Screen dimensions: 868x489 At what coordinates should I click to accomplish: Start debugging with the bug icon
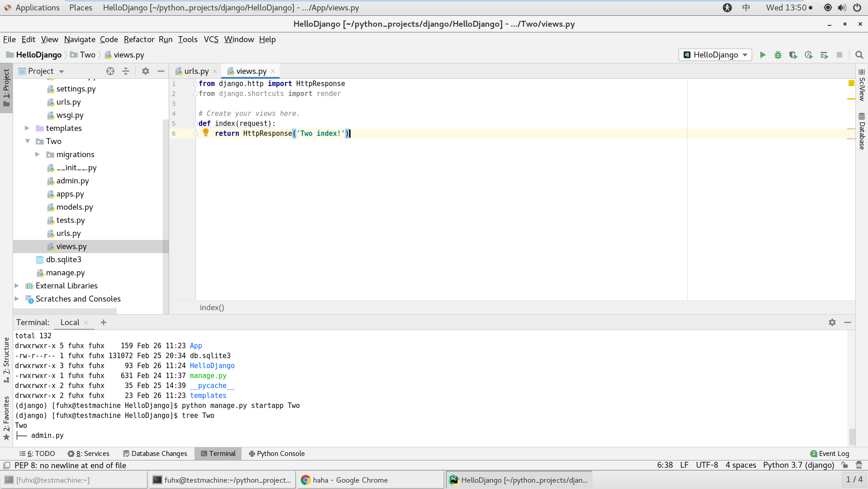pos(778,55)
